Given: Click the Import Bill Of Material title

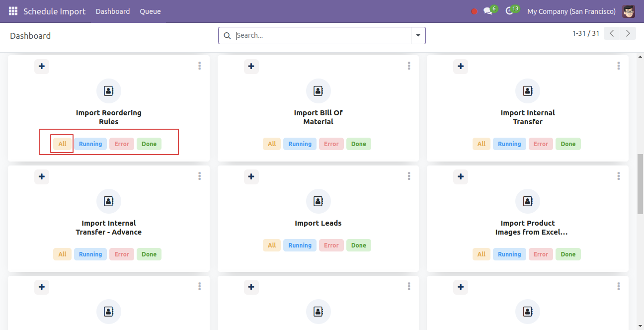Looking at the screenshot, I should click(319, 117).
